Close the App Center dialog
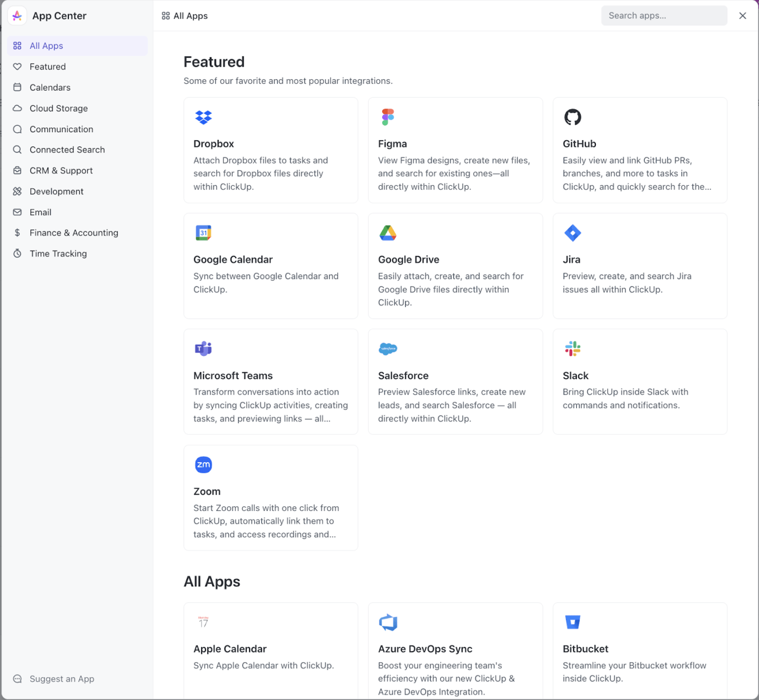This screenshot has height=700, width=759. [x=743, y=16]
